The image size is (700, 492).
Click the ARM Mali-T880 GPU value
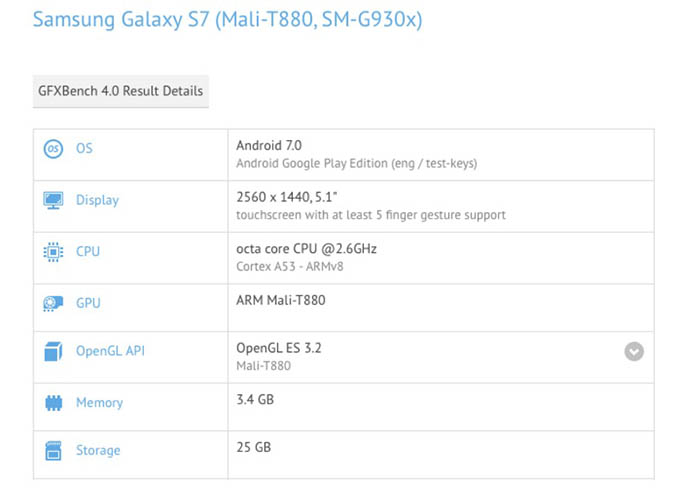[281, 299]
